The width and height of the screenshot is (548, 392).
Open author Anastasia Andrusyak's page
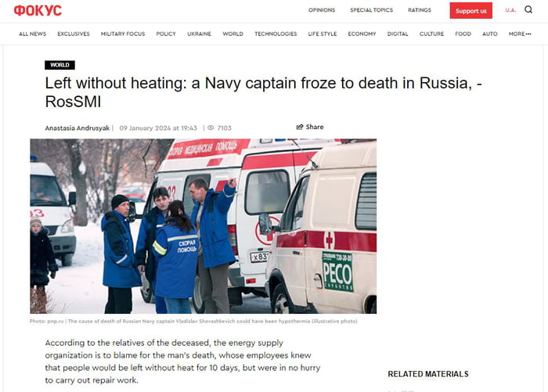pos(78,128)
